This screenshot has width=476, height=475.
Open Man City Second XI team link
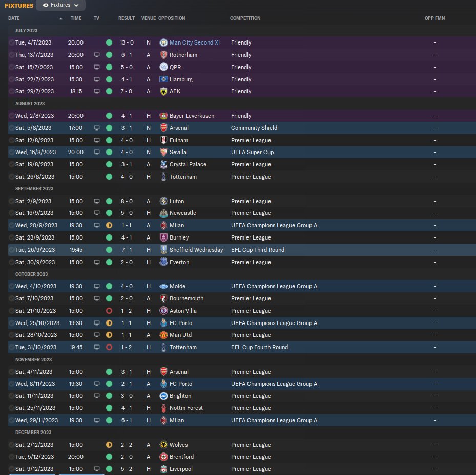(x=195, y=42)
